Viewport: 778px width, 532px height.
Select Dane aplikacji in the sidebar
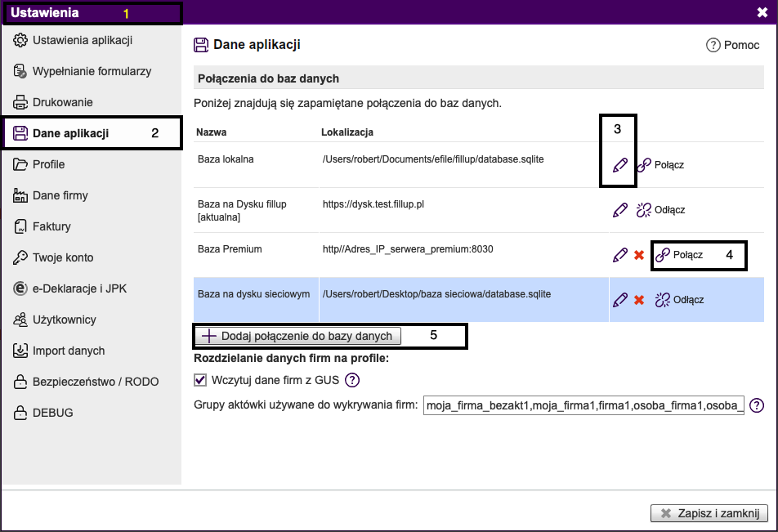pos(70,133)
